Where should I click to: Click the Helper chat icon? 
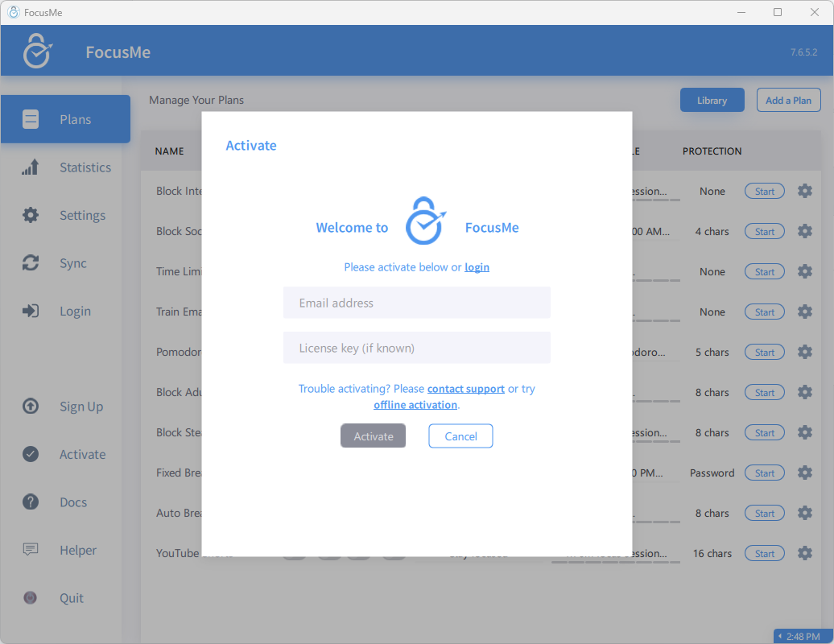[31, 549]
